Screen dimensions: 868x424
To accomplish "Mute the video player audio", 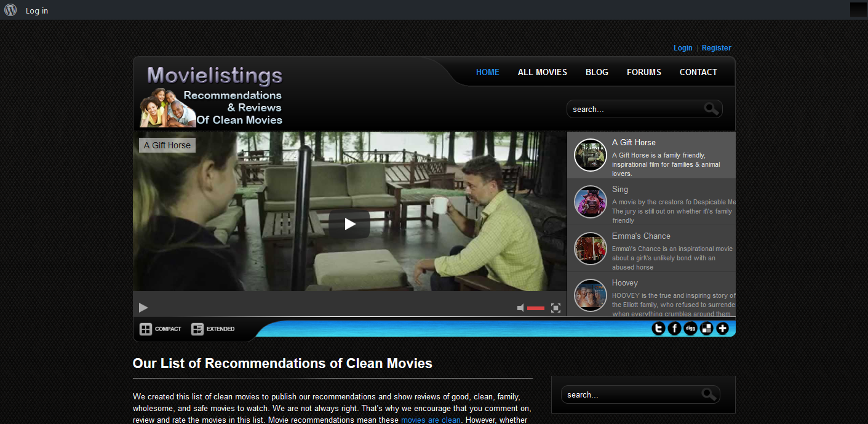I will tap(520, 308).
